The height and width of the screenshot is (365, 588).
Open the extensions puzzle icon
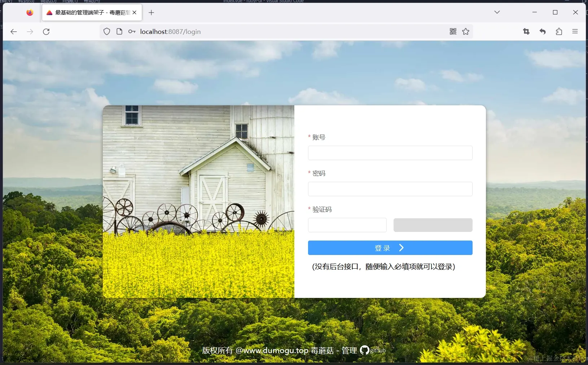559,32
